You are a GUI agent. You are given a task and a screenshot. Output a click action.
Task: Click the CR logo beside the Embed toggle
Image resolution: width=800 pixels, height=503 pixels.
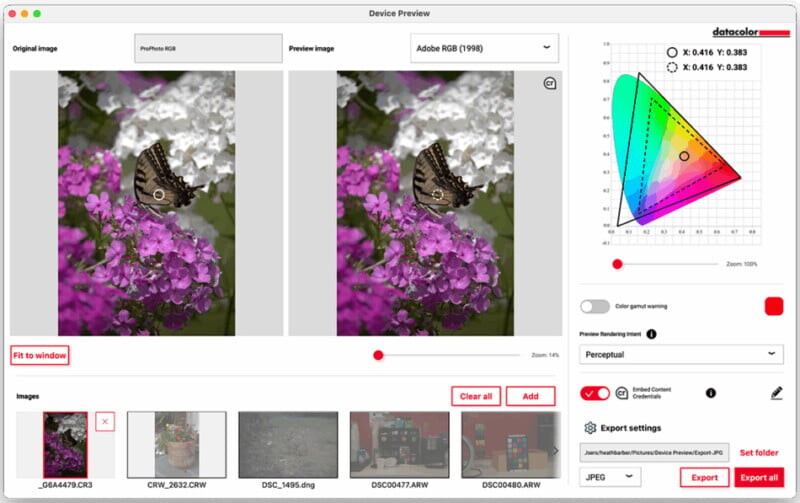click(622, 393)
